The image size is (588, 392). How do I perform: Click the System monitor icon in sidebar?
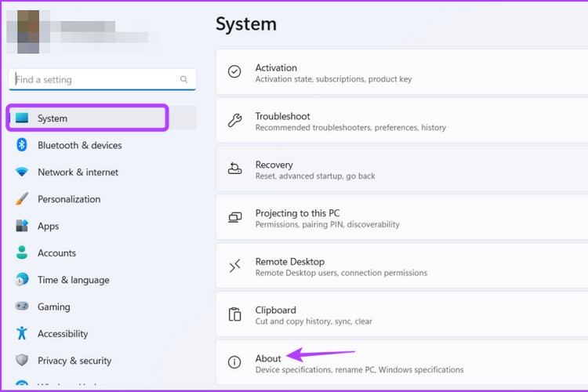(x=22, y=118)
